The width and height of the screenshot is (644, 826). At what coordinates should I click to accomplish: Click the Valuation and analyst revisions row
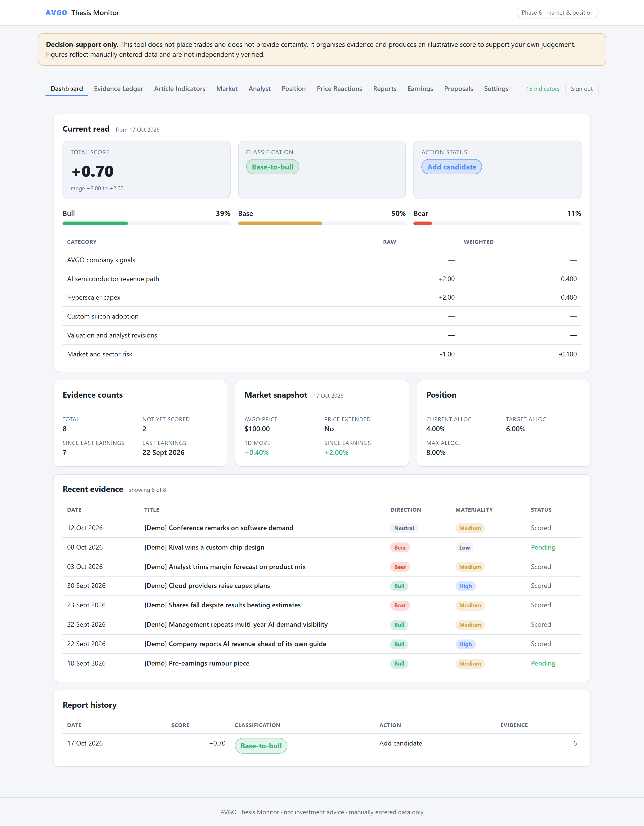(x=322, y=335)
